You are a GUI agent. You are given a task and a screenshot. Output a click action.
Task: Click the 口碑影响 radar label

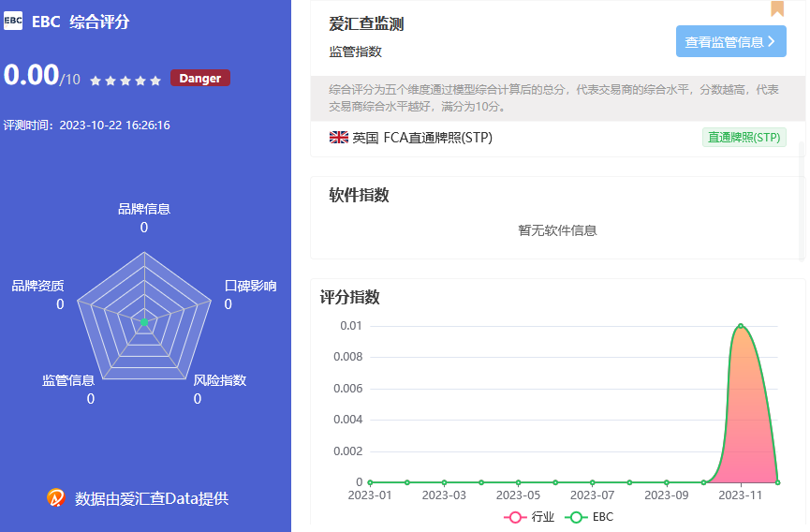(251, 286)
